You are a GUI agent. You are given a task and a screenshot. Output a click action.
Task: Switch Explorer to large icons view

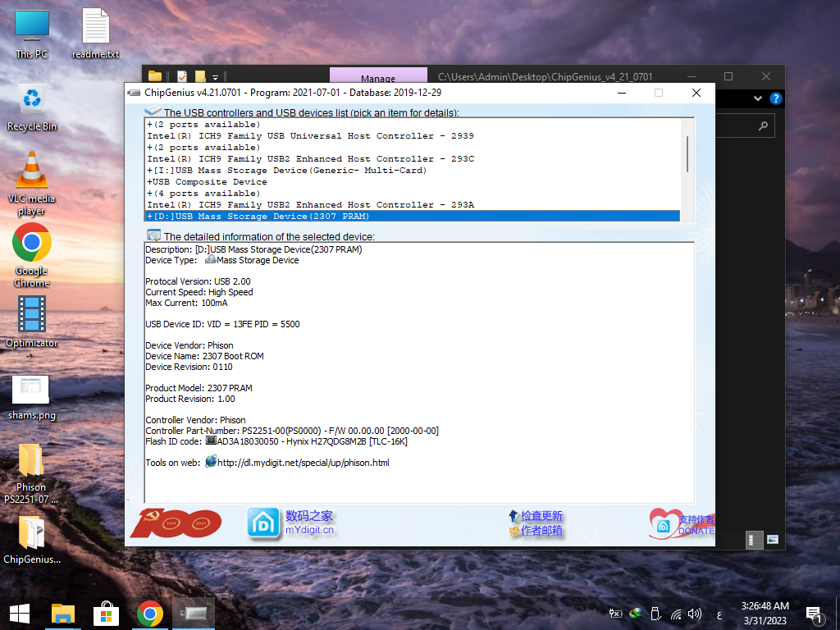(772, 540)
